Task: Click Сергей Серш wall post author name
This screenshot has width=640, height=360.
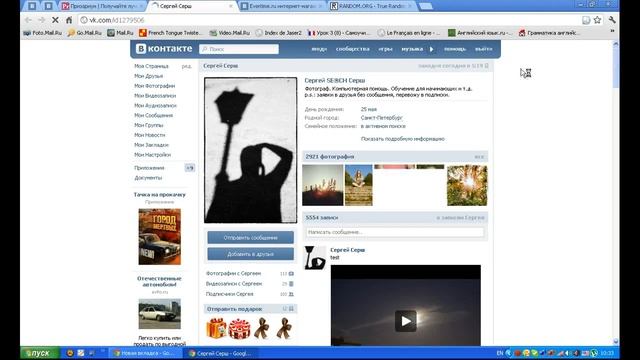Action: tap(347, 250)
